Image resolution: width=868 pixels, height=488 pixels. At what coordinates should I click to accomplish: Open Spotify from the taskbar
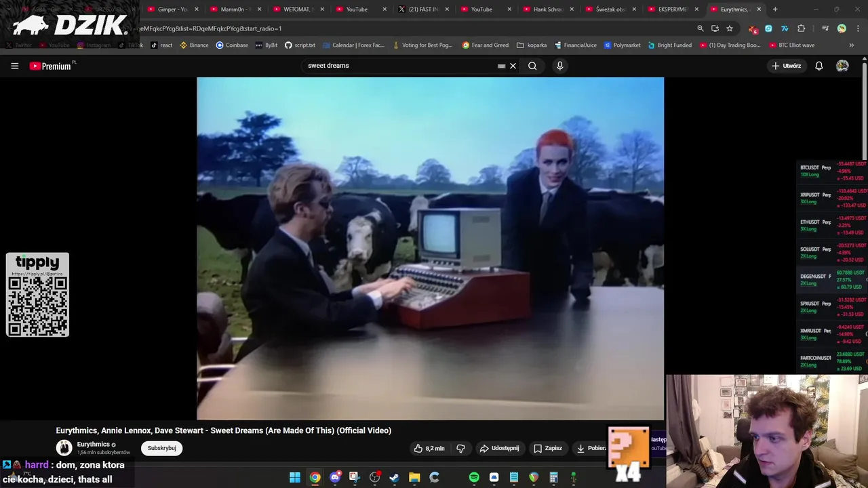click(x=474, y=477)
